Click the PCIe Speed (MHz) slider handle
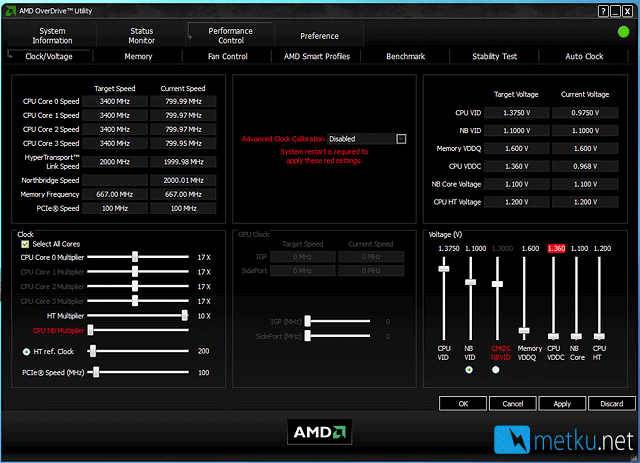 pos(96,372)
